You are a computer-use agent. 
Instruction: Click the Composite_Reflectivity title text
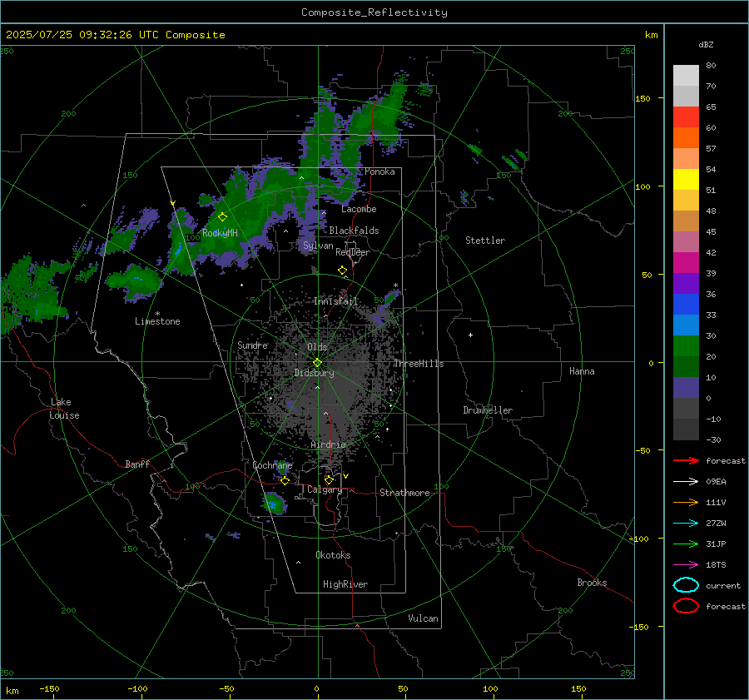[374, 12]
